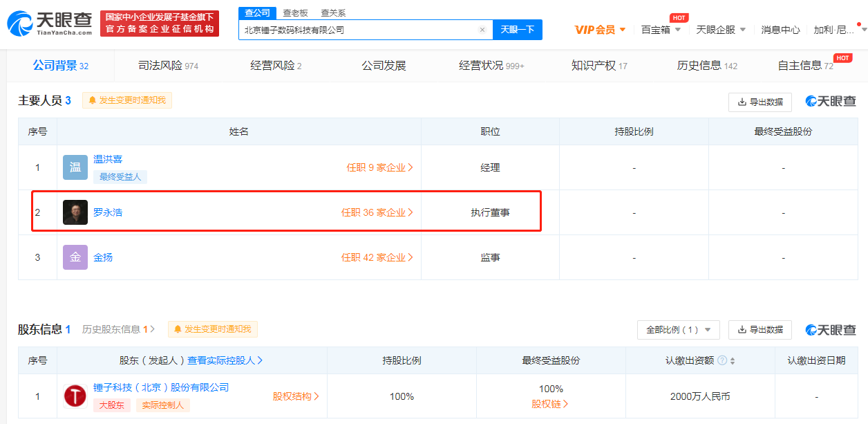Screen dimensions: 868x424
Task: Click the 实际控制人 tag
Action: point(162,405)
